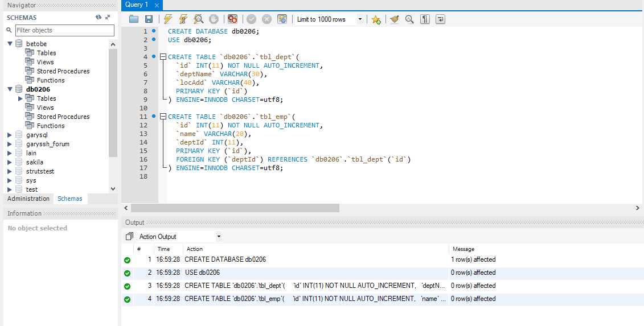The height and width of the screenshot is (326, 644).
Task: Toggle word wrap in the editor toolbar
Action: (x=440, y=19)
